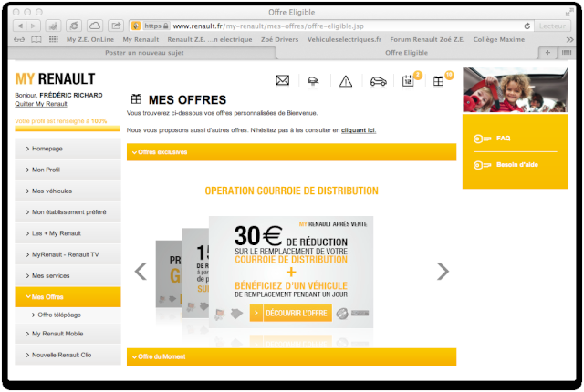Click the gift icon beside Mes Offres heading
The height and width of the screenshot is (392, 584).
(136, 99)
